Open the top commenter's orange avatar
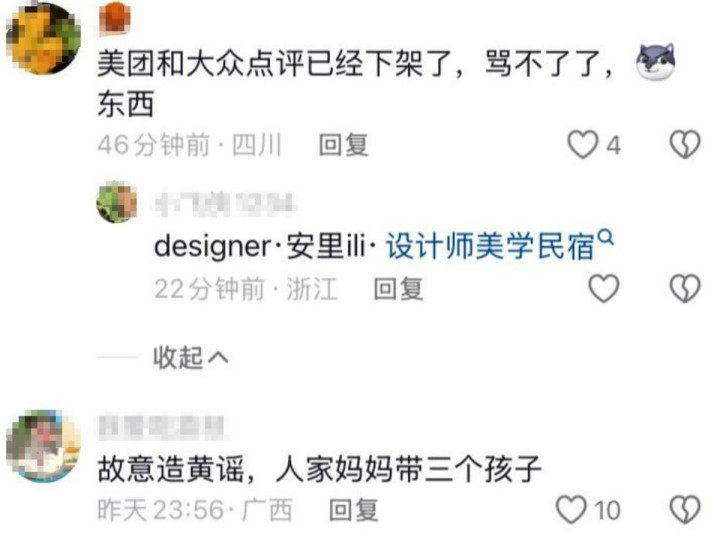The width and height of the screenshot is (720, 547). [44, 38]
